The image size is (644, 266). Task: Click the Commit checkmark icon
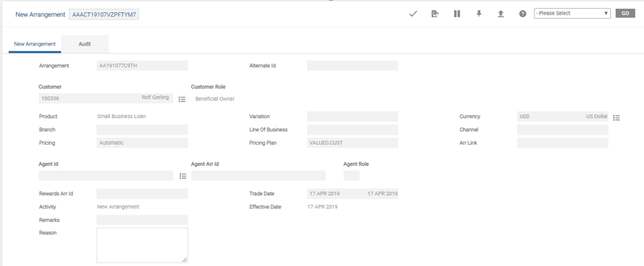[x=413, y=14]
